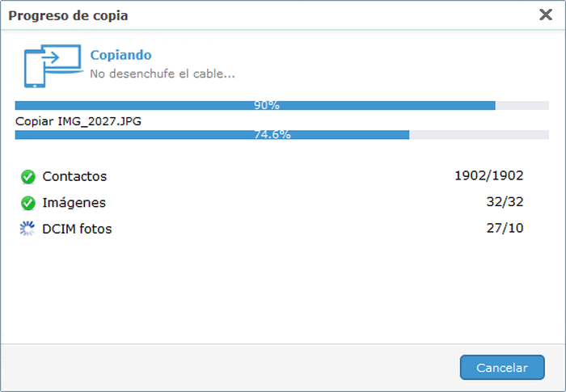Close the Progreso de copia dialog
Viewport: 566px width, 392px height.
(x=546, y=15)
